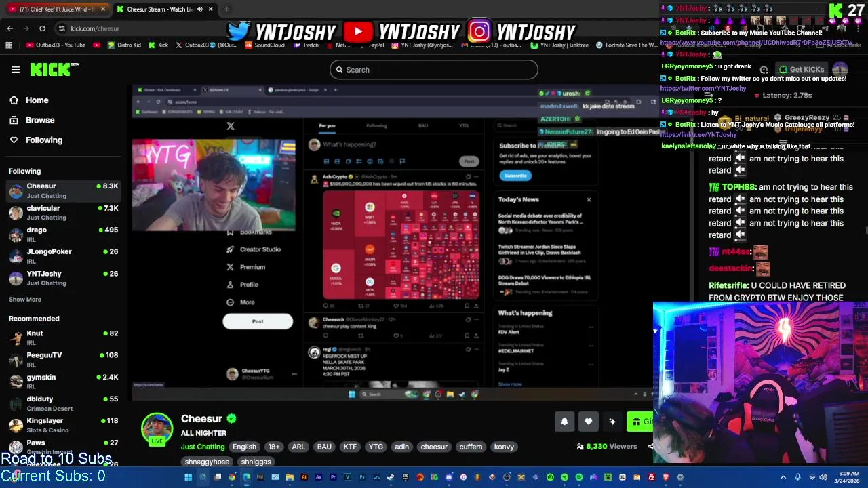Screen dimensions: 868x488
Task: Mute the Cheesur Stream browser tab
Action: (199, 9)
